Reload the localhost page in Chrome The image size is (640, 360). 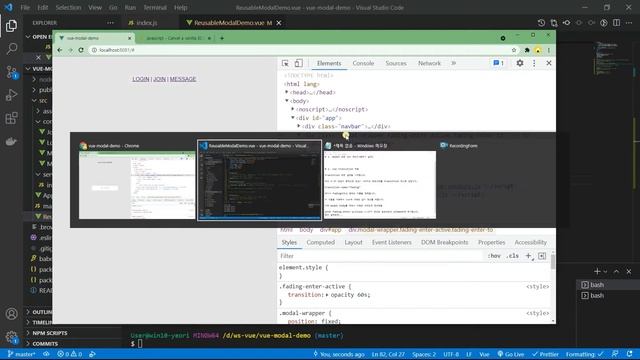pos(81,50)
